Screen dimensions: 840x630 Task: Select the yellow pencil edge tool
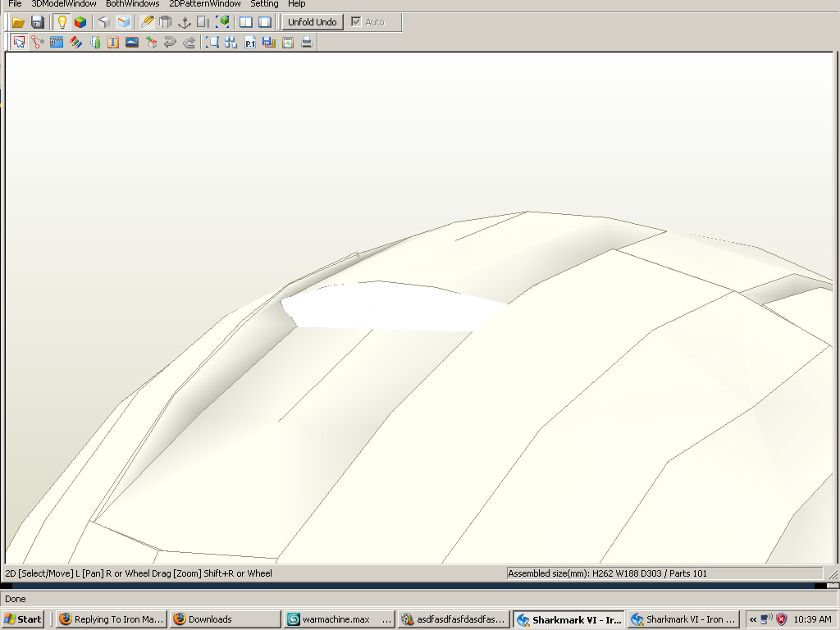tap(147, 22)
